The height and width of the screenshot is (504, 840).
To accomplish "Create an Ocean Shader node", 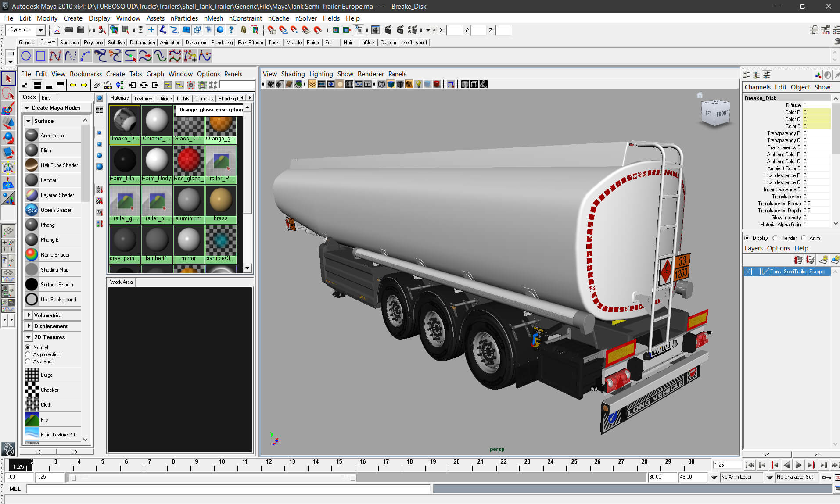I will (x=53, y=210).
